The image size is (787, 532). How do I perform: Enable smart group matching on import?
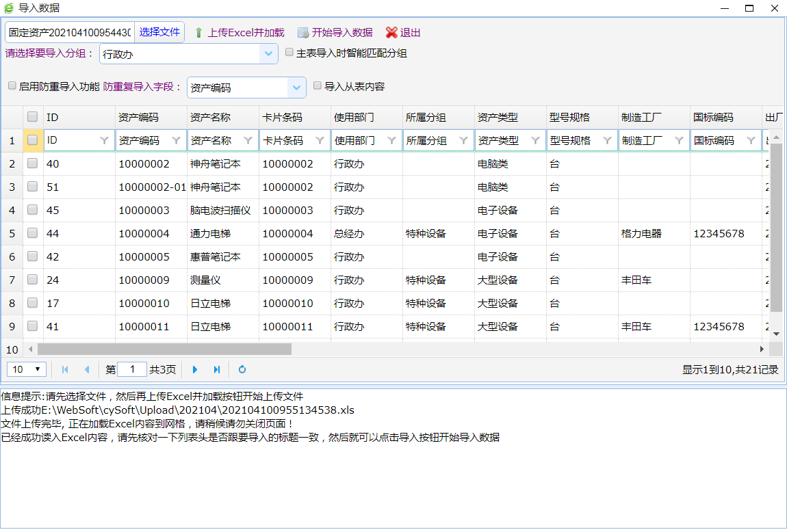point(289,52)
